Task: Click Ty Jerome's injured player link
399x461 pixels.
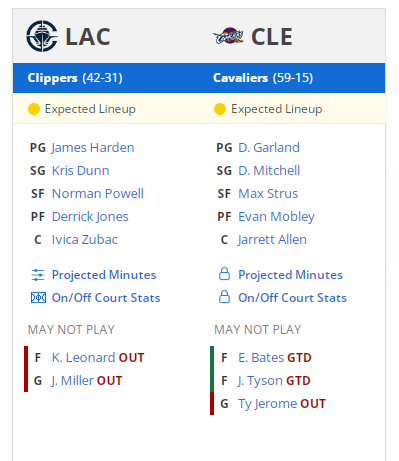Action: 267,404
